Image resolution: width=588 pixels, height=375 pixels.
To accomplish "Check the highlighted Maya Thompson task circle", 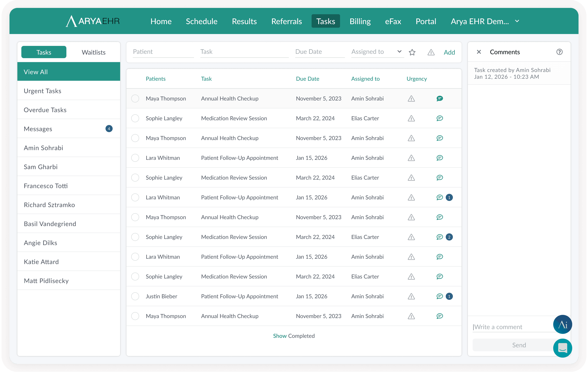I will pos(135,98).
